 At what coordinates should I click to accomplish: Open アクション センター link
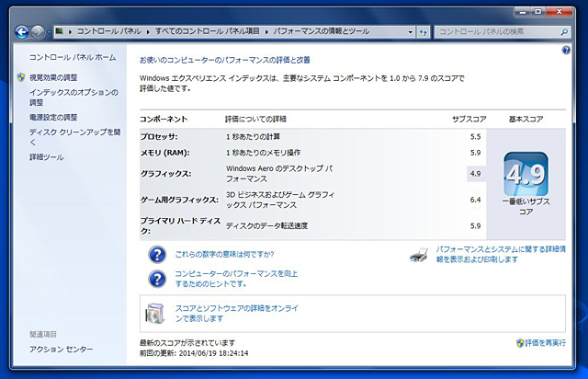[62, 349]
